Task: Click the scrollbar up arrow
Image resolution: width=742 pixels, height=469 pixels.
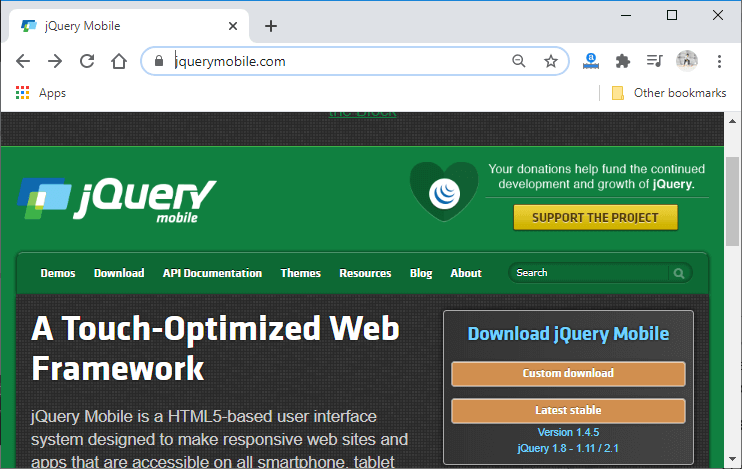Action: pos(733,121)
